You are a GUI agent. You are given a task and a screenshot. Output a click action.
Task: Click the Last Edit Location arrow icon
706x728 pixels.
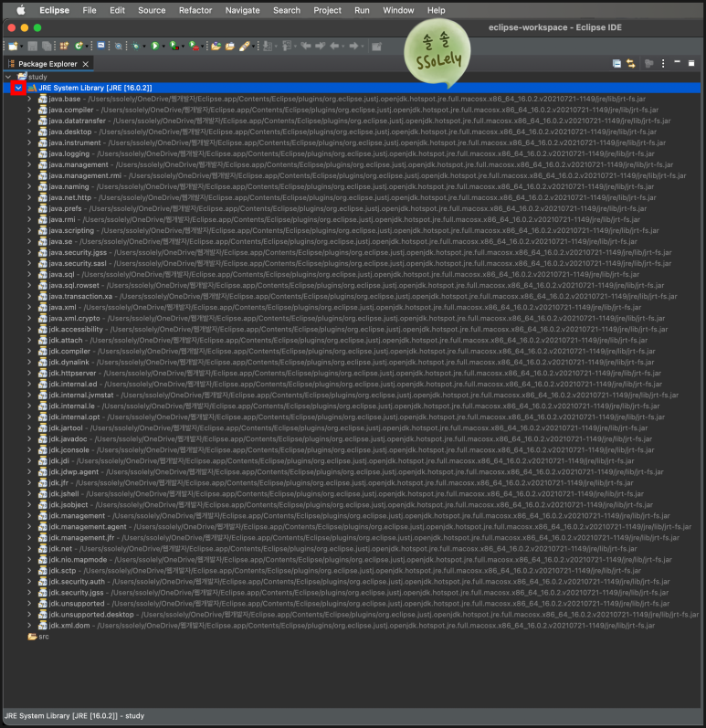306,46
